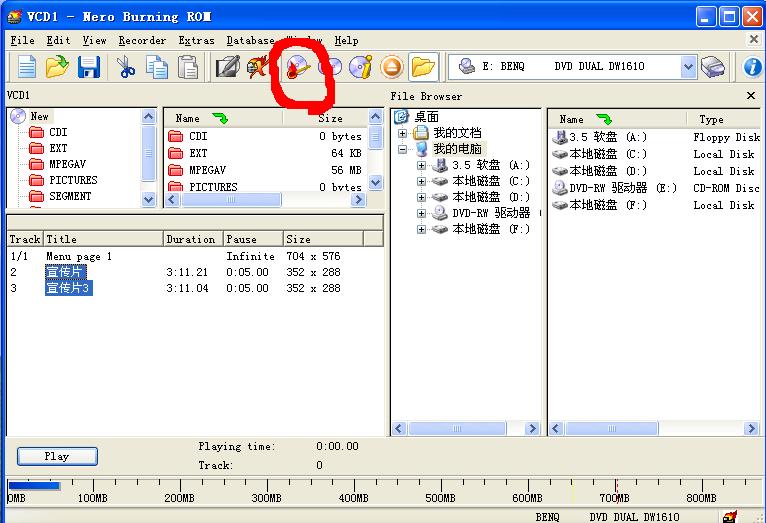Select track 2 titled 宣传片
766x523 pixels.
(x=65, y=272)
